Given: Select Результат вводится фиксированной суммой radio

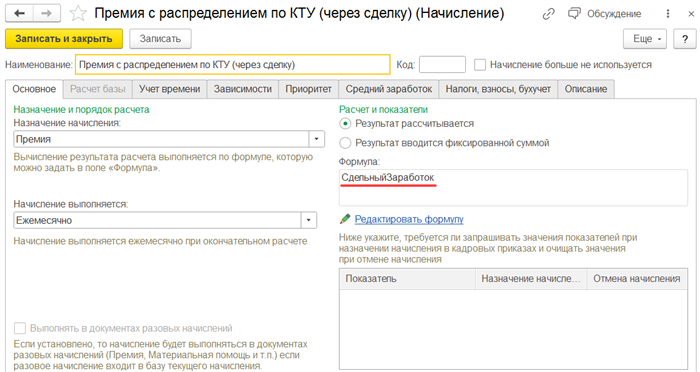Looking at the screenshot, I should tap(345, 143).
